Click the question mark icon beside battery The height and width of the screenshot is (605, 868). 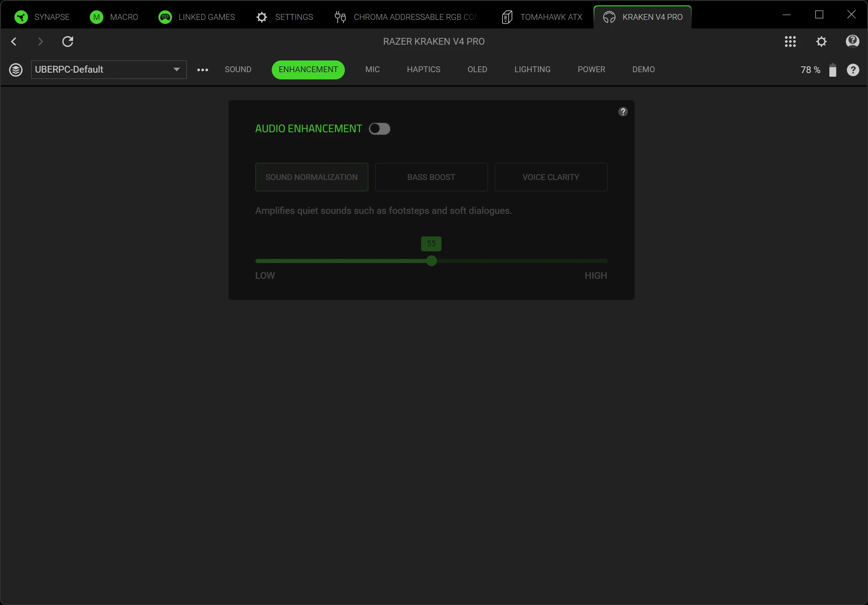coord(853,70)
